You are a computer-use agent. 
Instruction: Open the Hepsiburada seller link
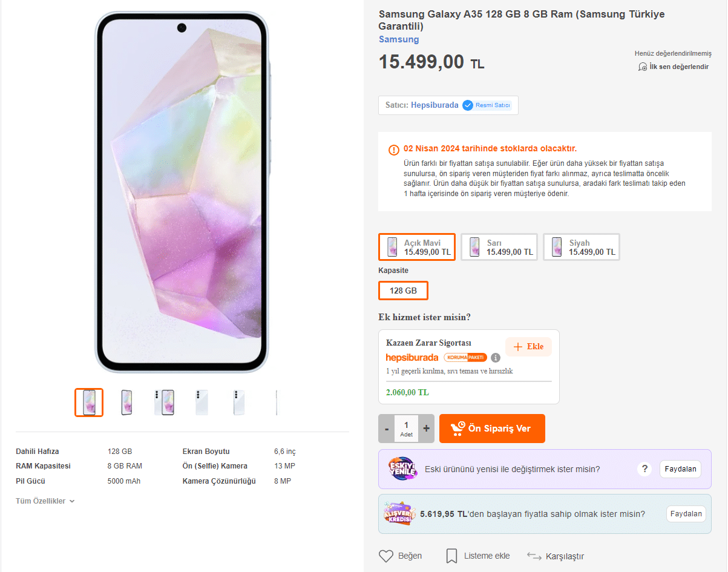click(435, 105)
